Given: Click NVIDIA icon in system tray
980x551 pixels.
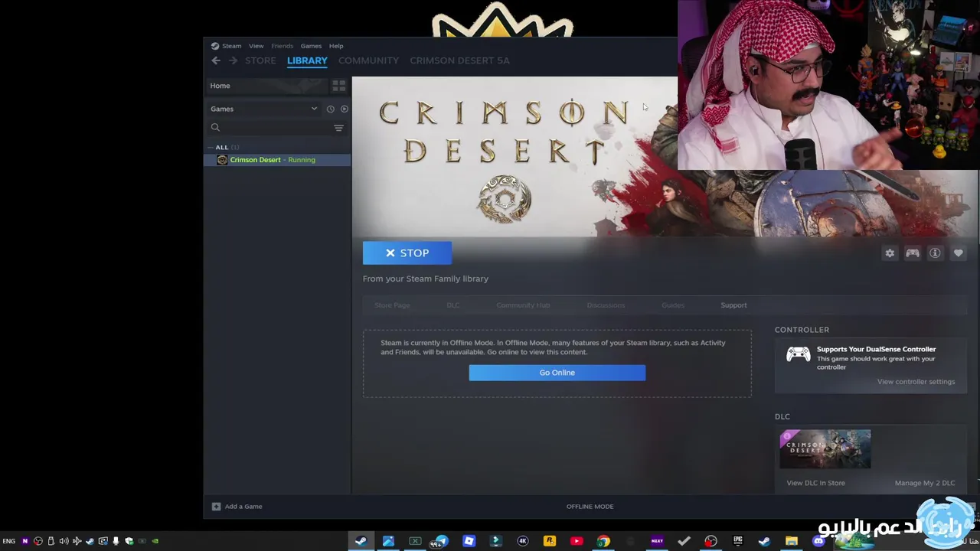Looking at the screenshot, I should tap(155, 541).
